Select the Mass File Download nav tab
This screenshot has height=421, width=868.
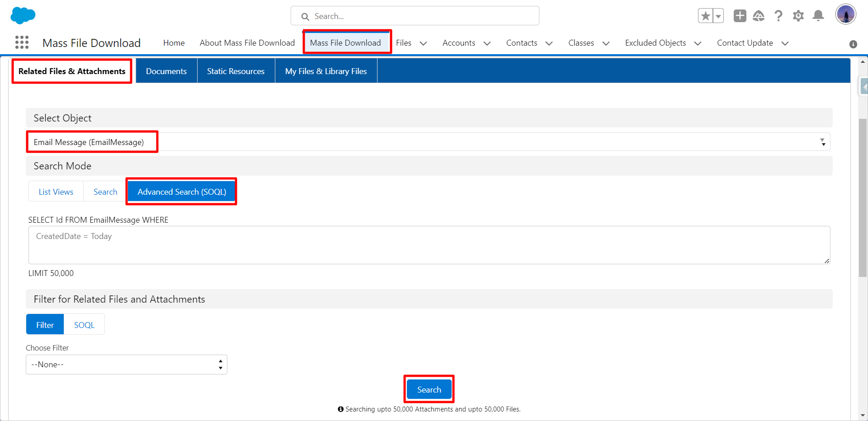pos(345,43)
